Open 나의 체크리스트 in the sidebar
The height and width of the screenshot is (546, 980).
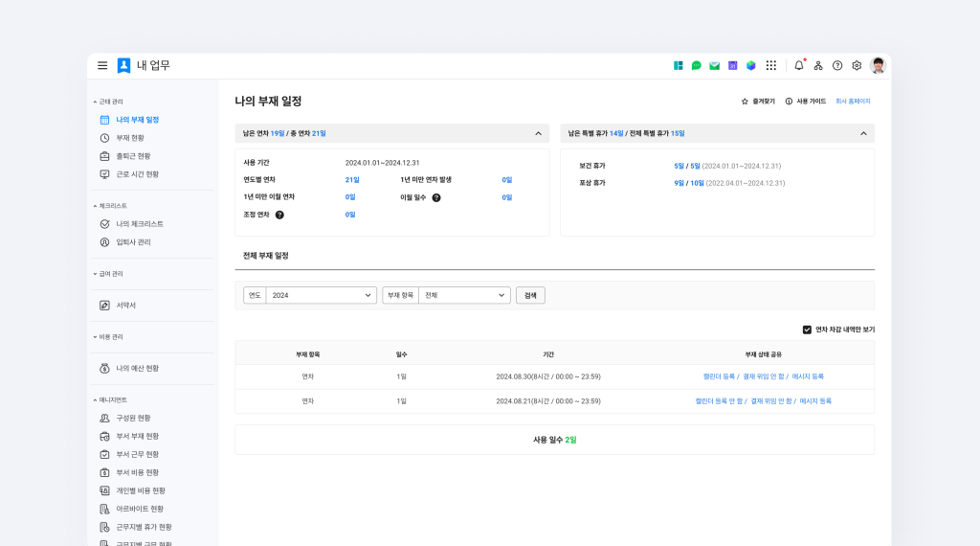coord(140,224)
